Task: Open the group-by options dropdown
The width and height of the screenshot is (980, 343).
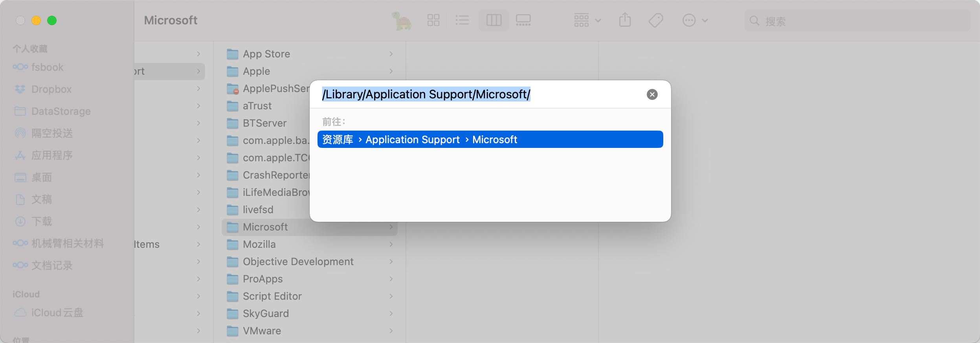Action: [x=587, y=20]
